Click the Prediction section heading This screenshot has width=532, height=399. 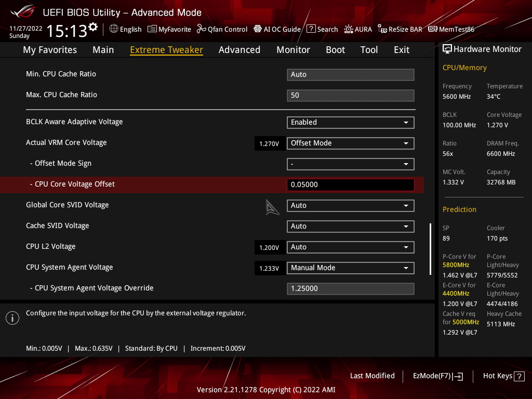pos(459,210)
